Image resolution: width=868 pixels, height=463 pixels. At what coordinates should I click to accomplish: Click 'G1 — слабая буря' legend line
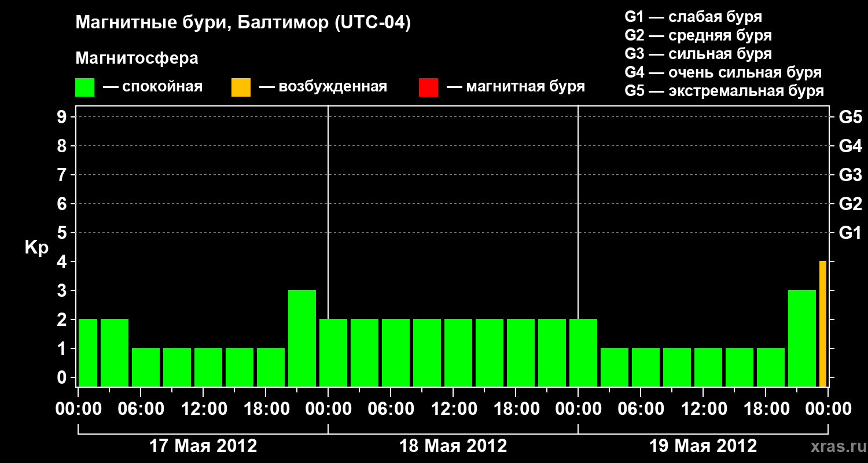[x=693, y=17]
